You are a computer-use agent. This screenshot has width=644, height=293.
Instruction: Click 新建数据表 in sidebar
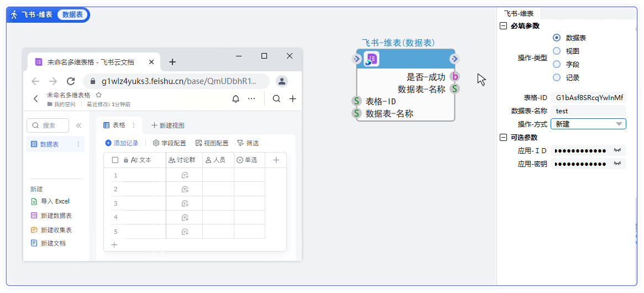(51, 216)
